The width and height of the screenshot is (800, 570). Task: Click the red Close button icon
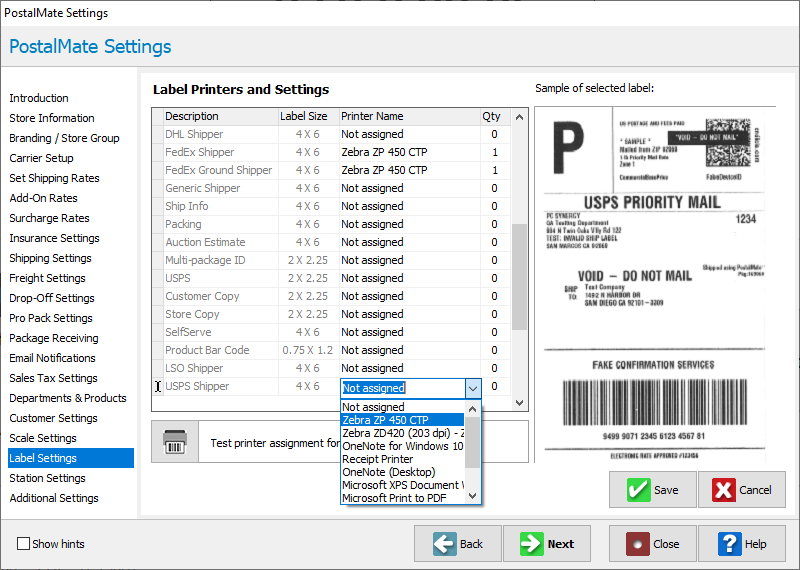click(638, 544)
